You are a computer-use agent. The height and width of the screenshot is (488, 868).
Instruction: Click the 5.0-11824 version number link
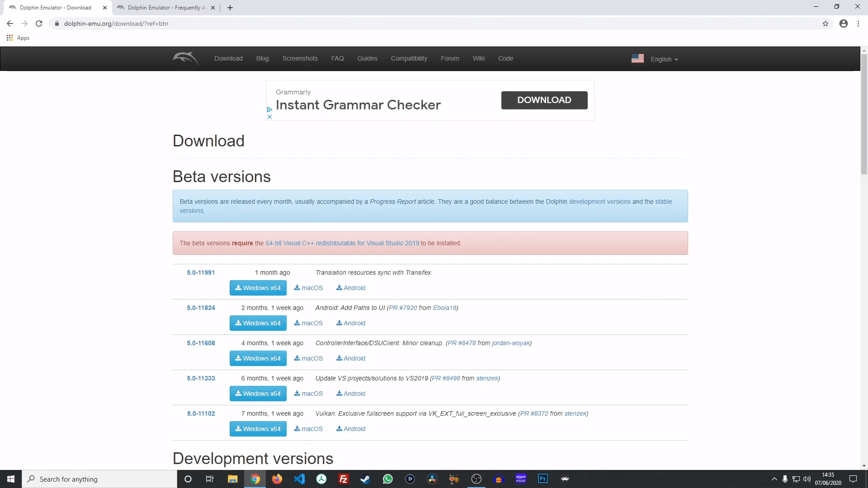point(201,307)
